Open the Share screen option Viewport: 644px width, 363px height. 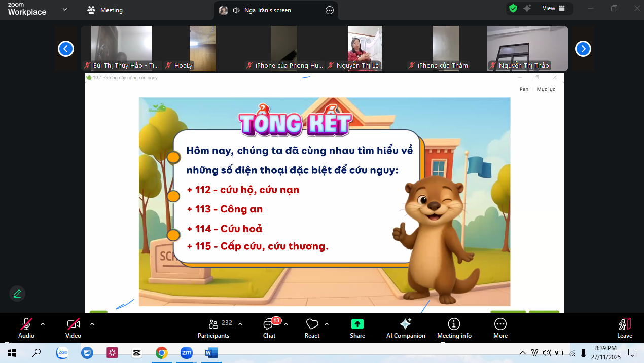pos(357,328)
